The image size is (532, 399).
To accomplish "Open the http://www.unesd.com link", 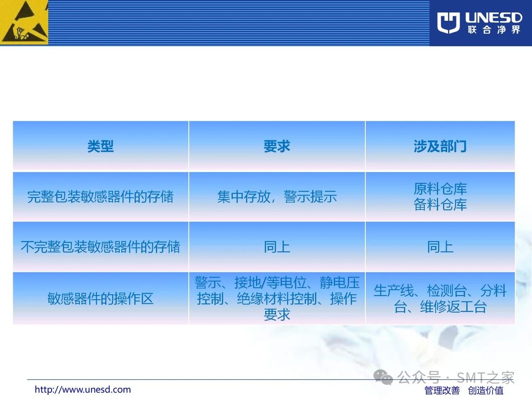I will [83, 389].
